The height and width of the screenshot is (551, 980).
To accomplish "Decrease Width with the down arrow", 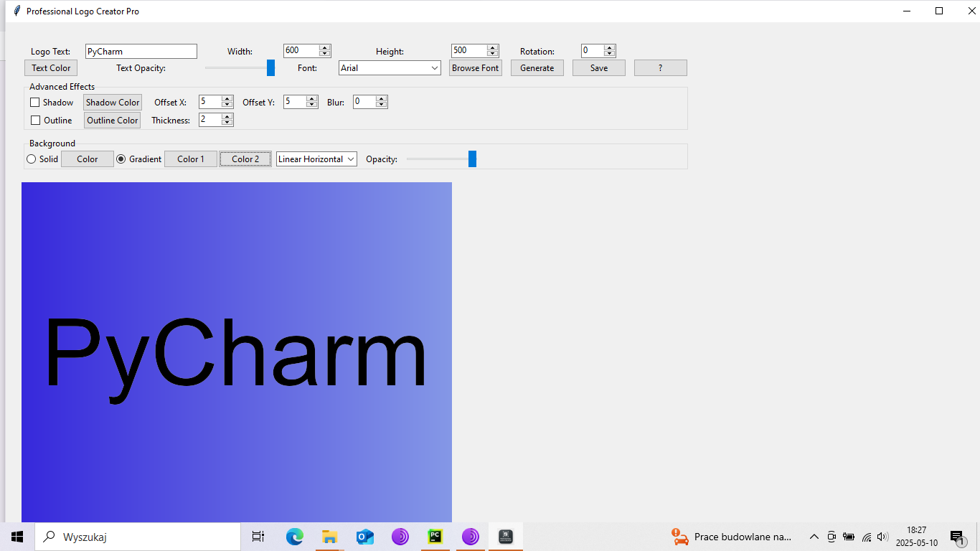I will 325,54.
